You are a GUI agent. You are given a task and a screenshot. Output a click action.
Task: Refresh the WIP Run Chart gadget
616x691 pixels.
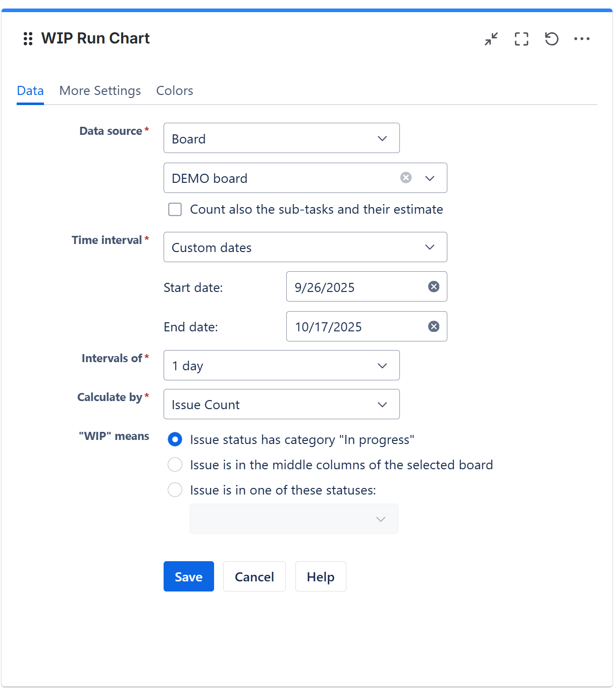coord(551,39)
